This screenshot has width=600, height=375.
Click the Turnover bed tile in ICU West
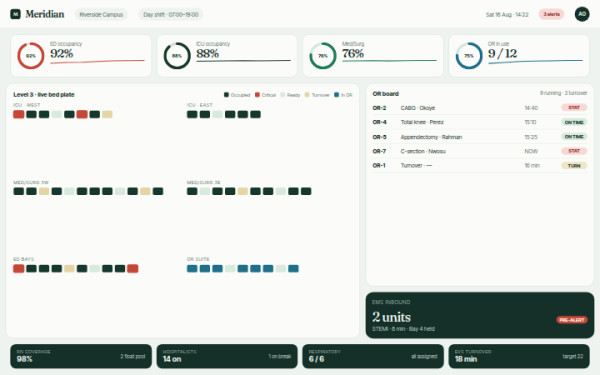tap(107, 114)
